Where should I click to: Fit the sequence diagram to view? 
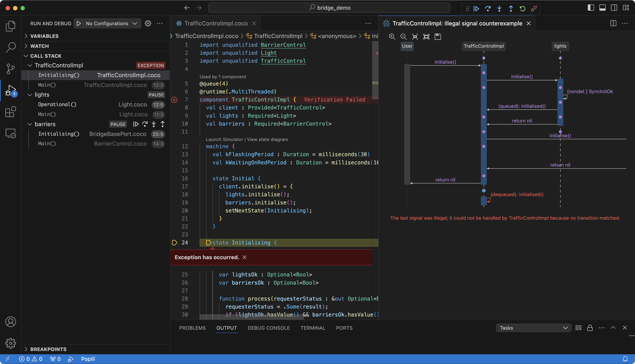(x=426, y=37)
